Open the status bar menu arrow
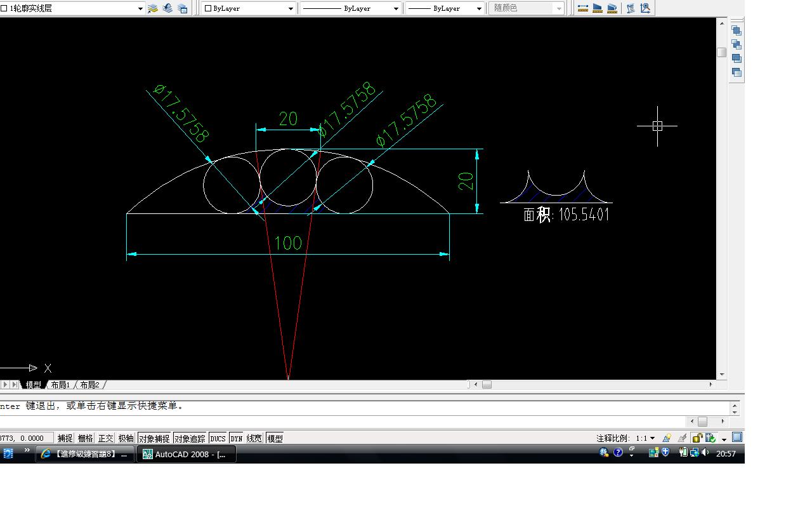 point(724,439)
